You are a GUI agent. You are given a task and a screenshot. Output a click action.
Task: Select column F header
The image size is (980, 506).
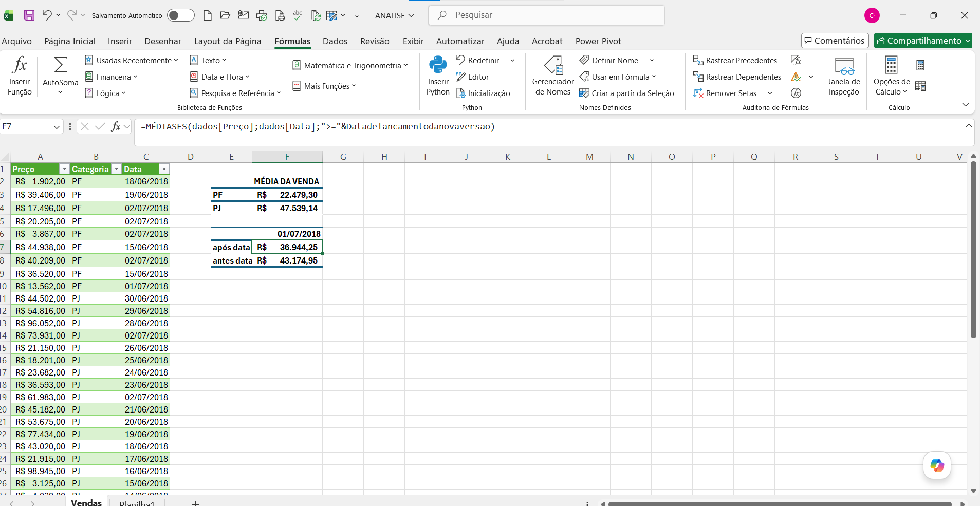(287, 157)
